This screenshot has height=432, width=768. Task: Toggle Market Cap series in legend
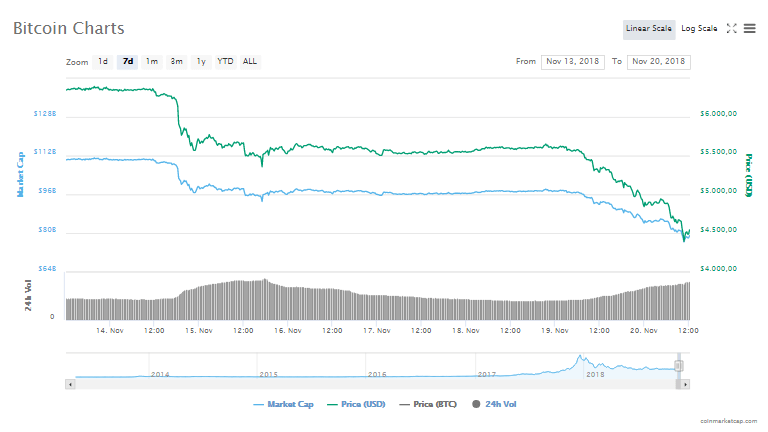[283, 405]
